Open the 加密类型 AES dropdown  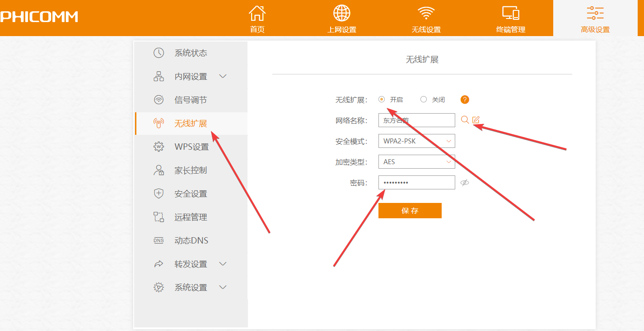click(416, 161)
